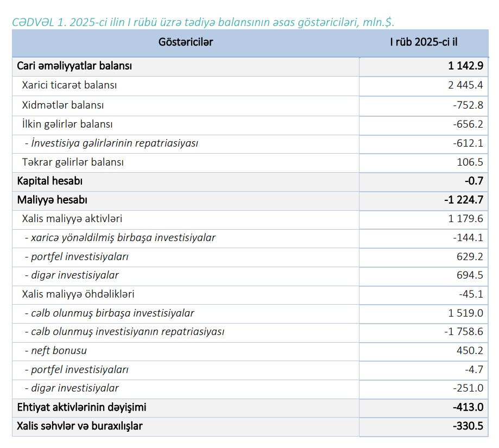Screen dimensions: 499x448
Task: Click the 'neft bonusu' row label
Action: 56,351
